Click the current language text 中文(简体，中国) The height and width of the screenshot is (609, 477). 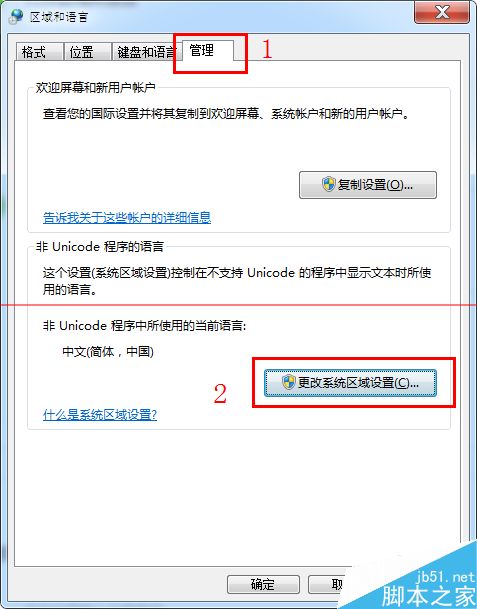click(108, 352)
